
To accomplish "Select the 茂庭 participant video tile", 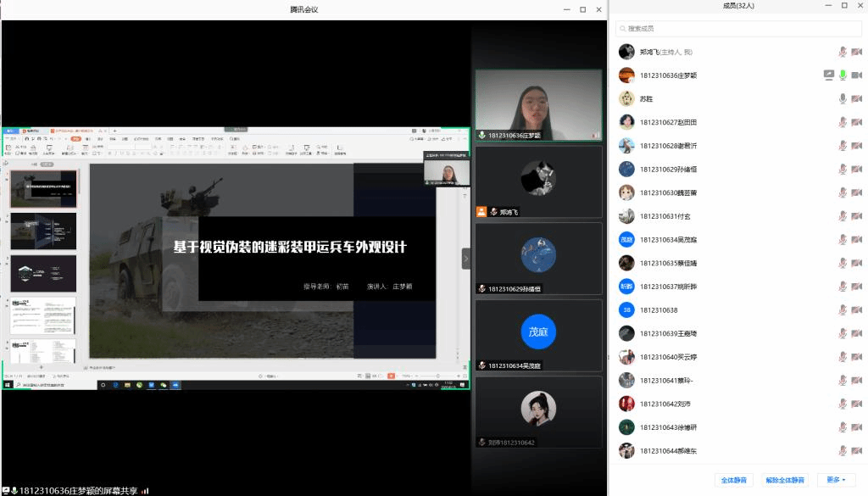I will click(x=538, y=332).
